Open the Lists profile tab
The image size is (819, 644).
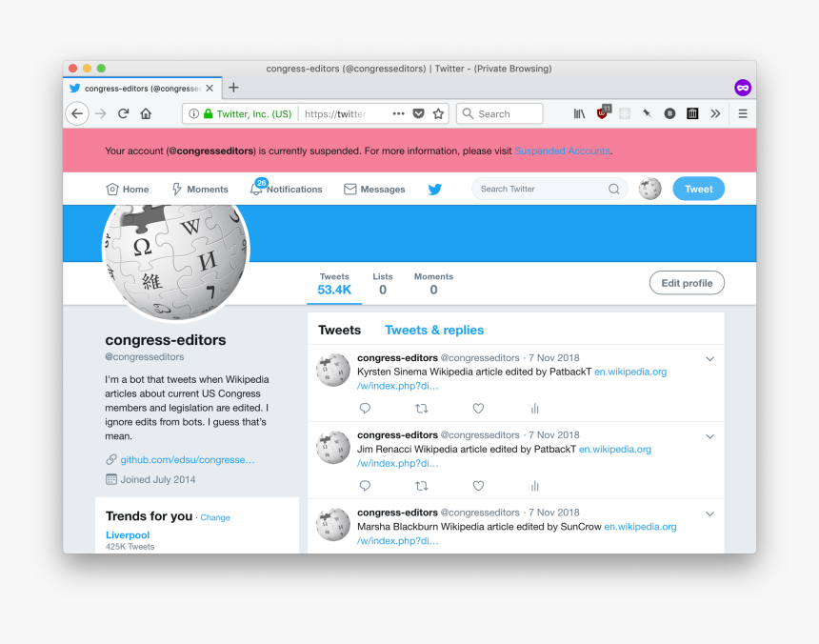click(382, 284)
